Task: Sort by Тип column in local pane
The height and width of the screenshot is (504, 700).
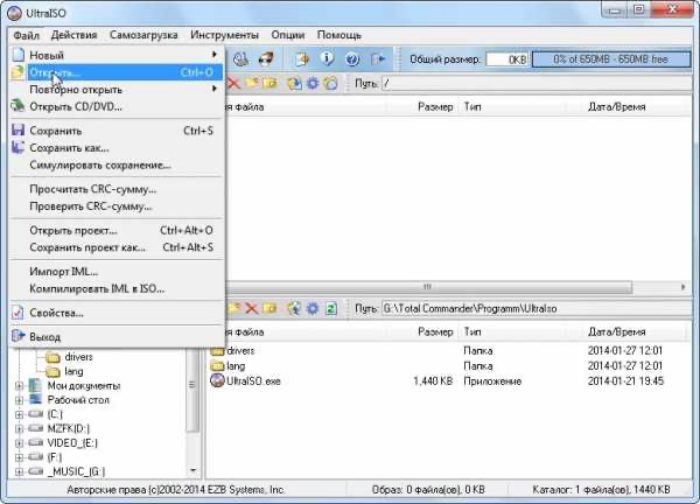Action: [472, 332]
